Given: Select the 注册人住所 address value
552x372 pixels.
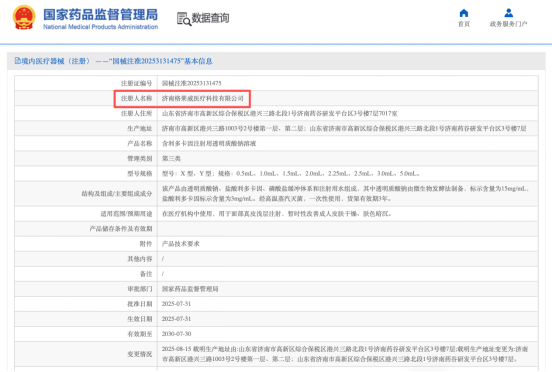Looking at the screenshot, I should pyautogui.click(x=280, y=113).
